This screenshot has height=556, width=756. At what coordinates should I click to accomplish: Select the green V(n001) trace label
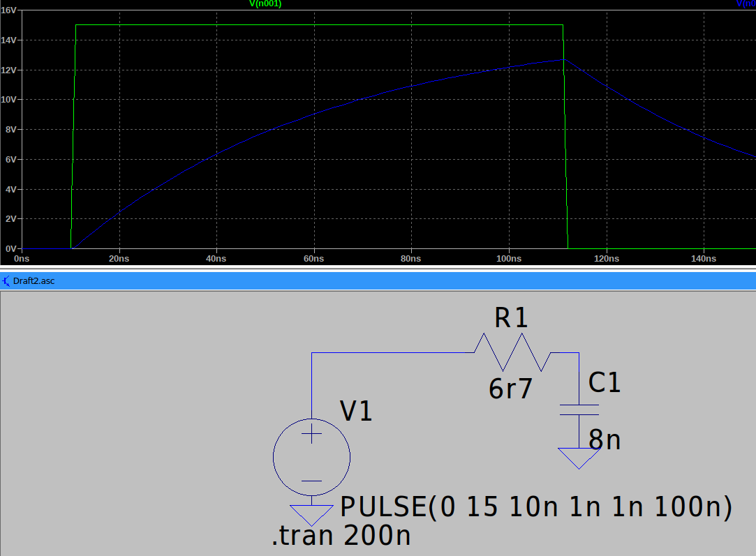(264, 3)
